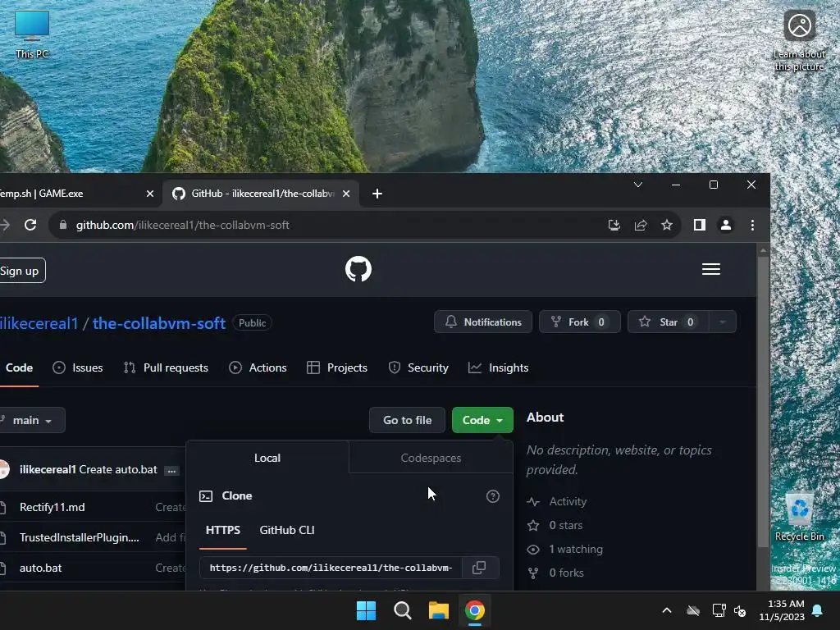
Task: Open the ilikecereal1 owner link
Action: [x=39, y=323]
